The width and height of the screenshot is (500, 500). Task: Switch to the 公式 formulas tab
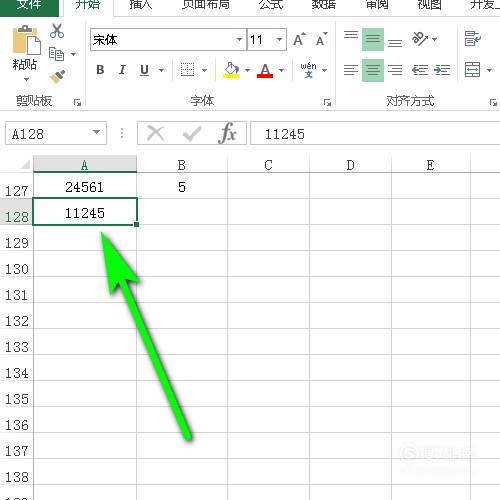tap(271, 5)
